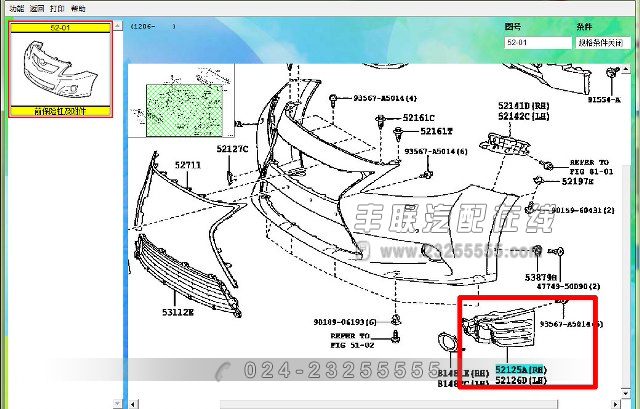This screenshot has width=640, height=409.
Task: Click the diagram vertical scroll-up arrow
Action: (x=626, y=69)
